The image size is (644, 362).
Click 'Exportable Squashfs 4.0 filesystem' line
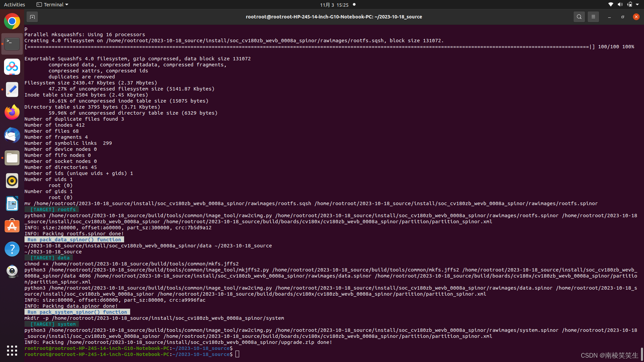[x=138, y=59]
